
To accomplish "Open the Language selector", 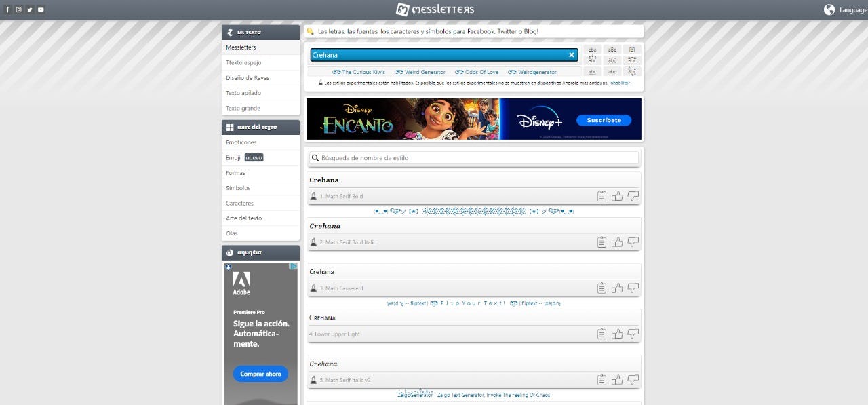I will tap(845, 9).
